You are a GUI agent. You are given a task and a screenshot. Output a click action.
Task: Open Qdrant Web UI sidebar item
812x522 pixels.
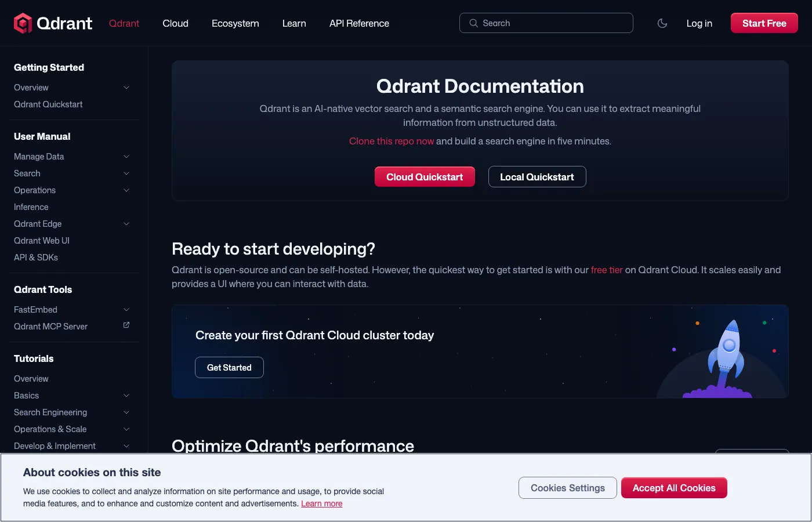click(x=42, y=241)
